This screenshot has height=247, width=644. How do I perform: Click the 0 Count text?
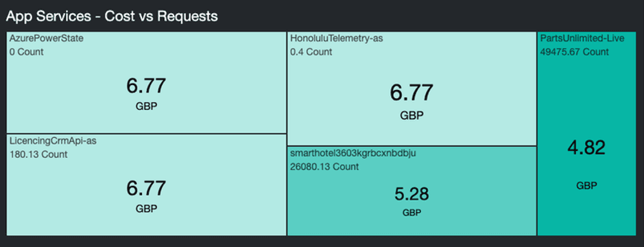tap(26, 52)
